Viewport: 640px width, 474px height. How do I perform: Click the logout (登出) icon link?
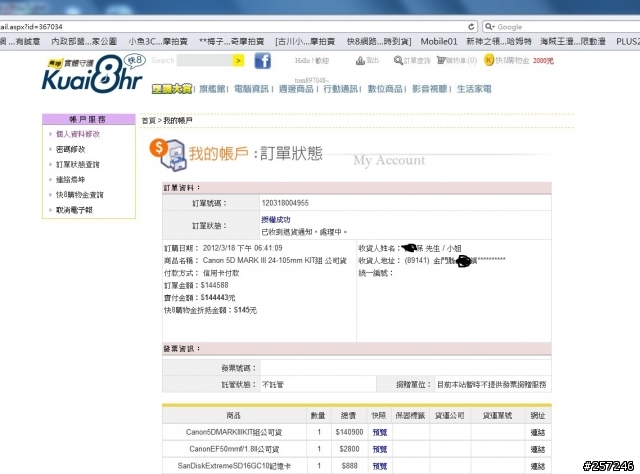(367, 60)
